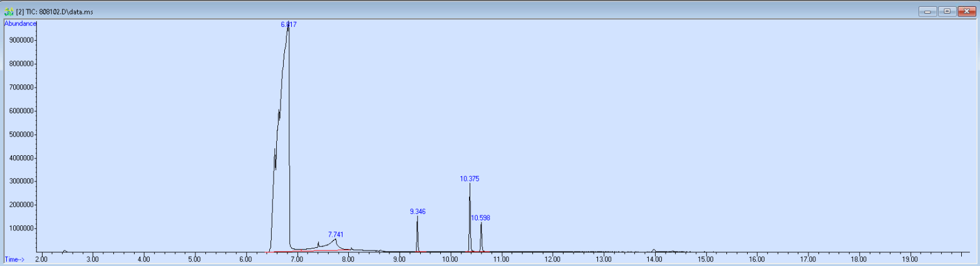Click the 16.00 time axis label
The image size is (980, 266).
coord(756,258)
